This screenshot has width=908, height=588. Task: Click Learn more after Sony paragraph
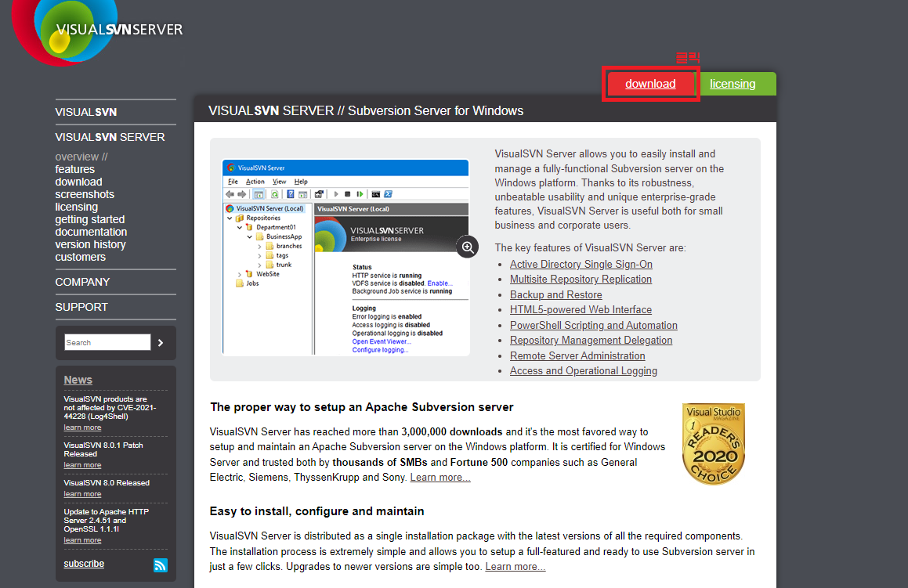coord(440,478)
